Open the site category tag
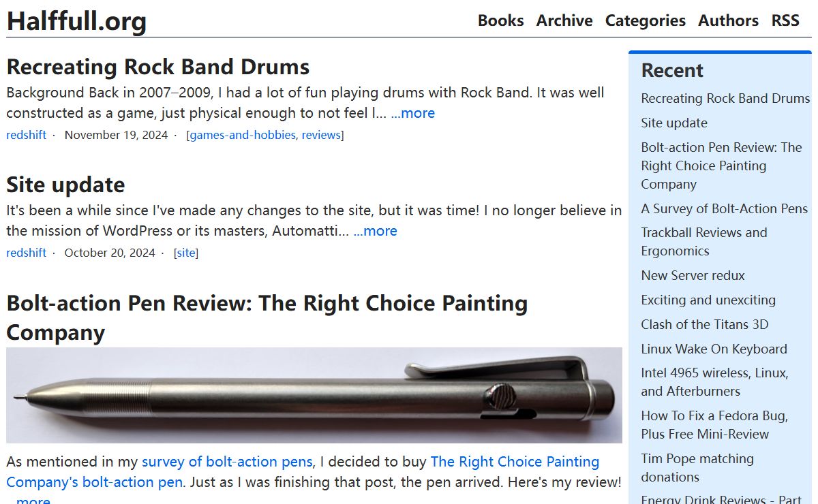This screenshot has width=818, height=504. [x=186, y=253]
